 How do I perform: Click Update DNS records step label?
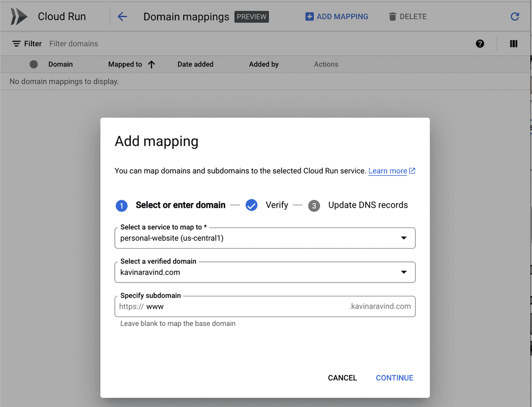(368, 205)
